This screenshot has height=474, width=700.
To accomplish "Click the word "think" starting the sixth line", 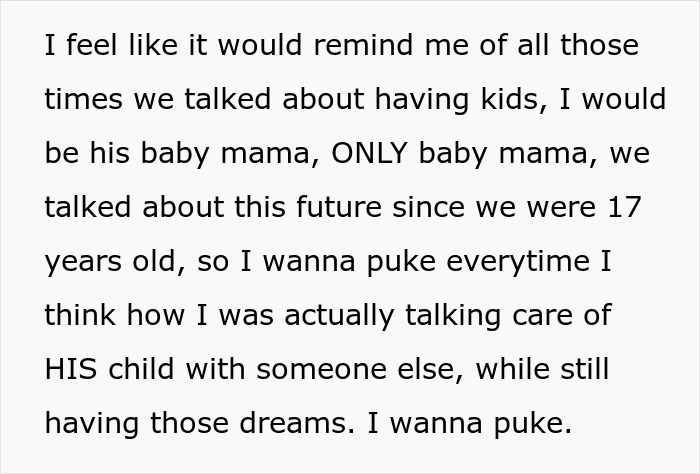I will tap(80, 315).
